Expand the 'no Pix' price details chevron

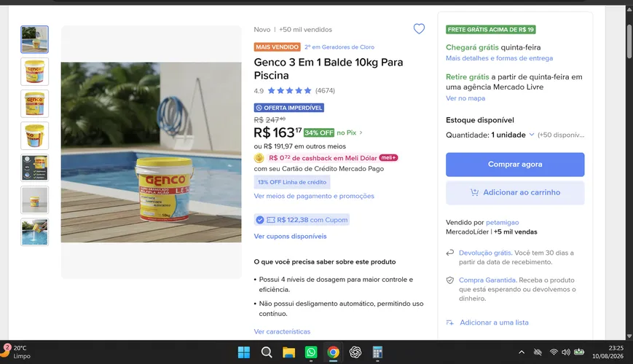click(x=361, y=132)
